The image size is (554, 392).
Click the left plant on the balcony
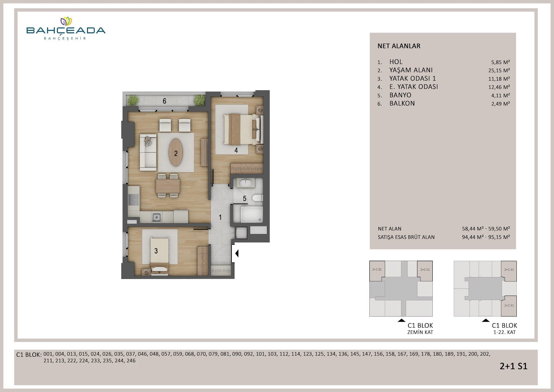(x=133, y=100)
